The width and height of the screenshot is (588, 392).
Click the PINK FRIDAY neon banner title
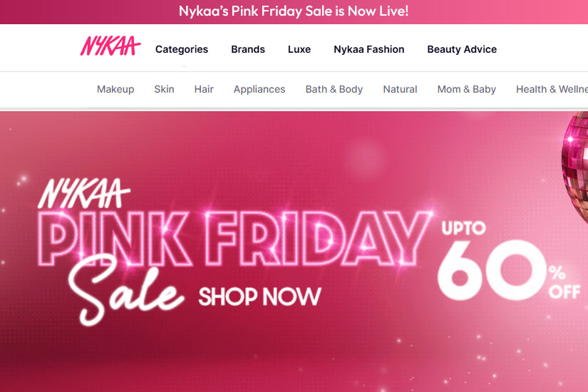pyautogui.click(x=234, y=238)
